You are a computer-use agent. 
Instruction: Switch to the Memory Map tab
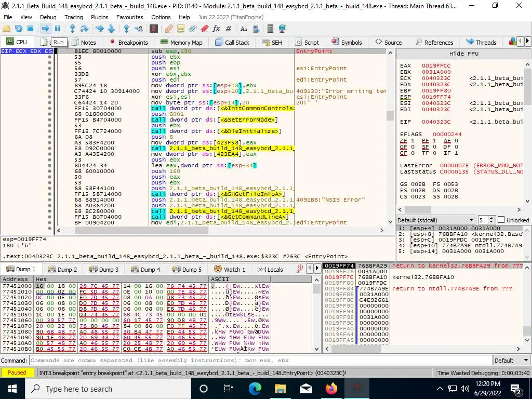click(x=181, y=43)
